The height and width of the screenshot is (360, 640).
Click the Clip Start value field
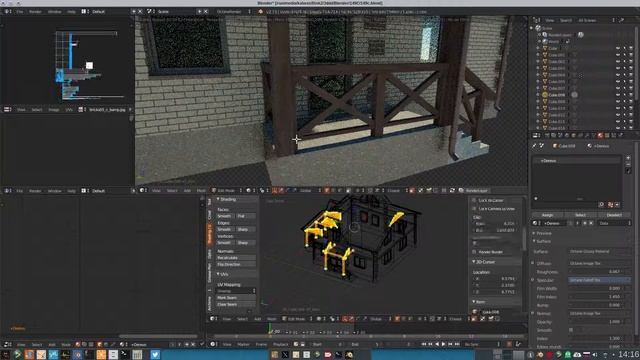[496, 224]
